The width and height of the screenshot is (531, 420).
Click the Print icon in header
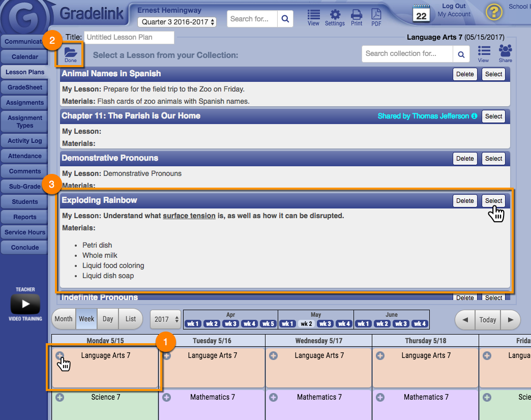tap(357, 17)
